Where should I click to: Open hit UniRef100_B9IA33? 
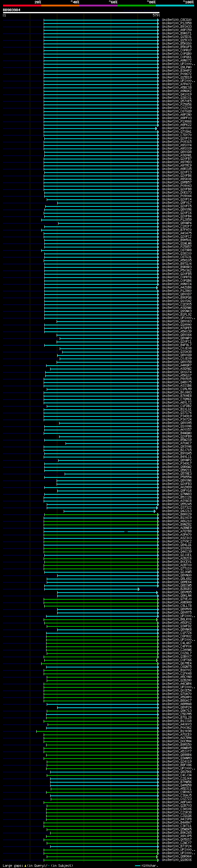coord(176,26)
